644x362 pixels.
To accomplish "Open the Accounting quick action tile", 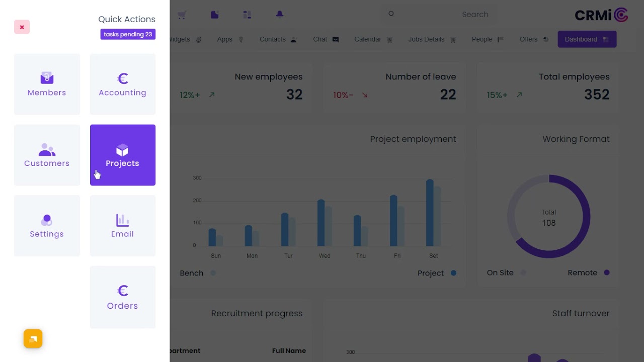I will [x=123, y=84].
